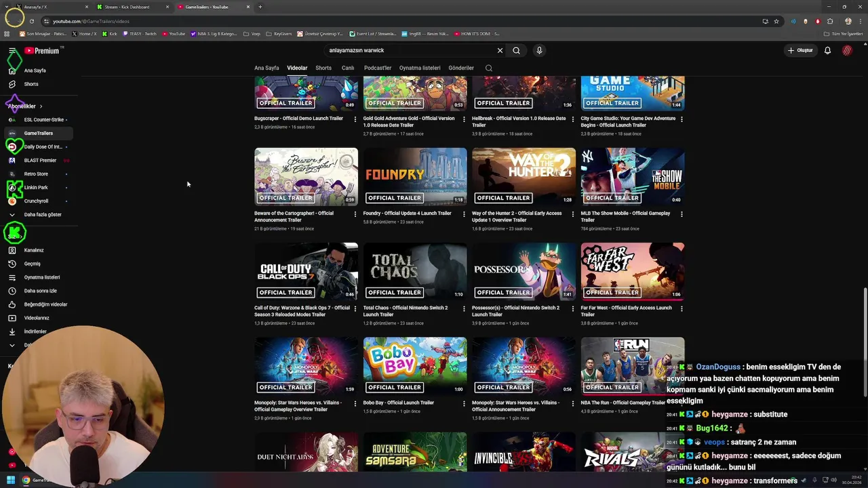
Task: Open options for MLB The Show Mobile video
Action: [x=682, y=213]
